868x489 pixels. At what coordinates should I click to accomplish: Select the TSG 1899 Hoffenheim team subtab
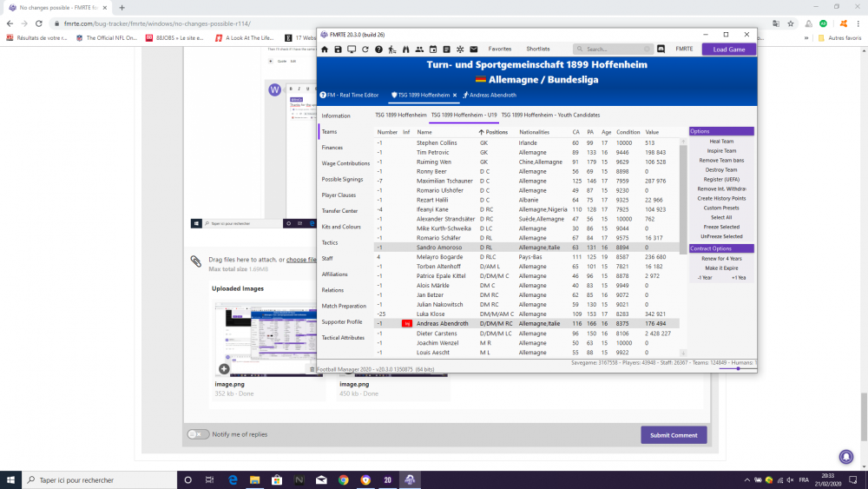[401, 116]
